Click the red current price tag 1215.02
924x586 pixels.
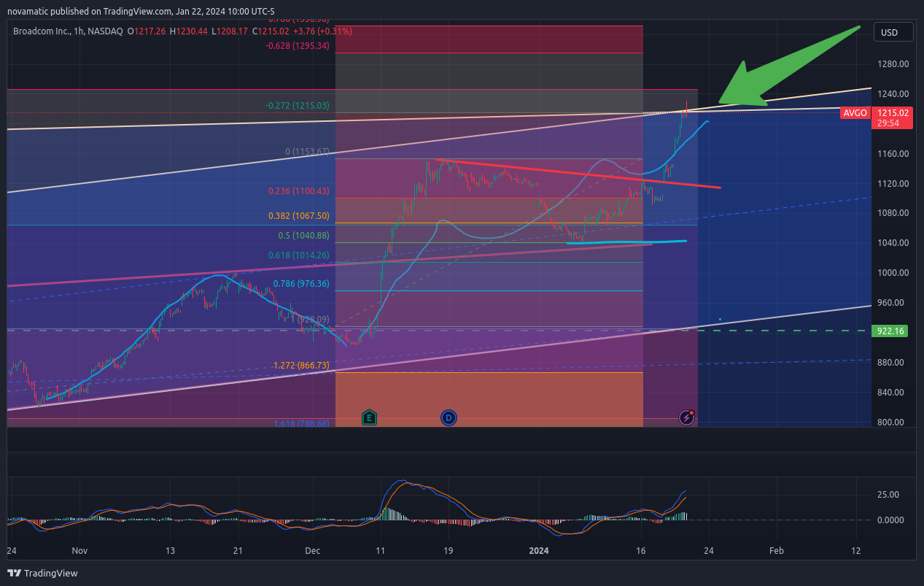pyautogui.click(x=893, y=113)
